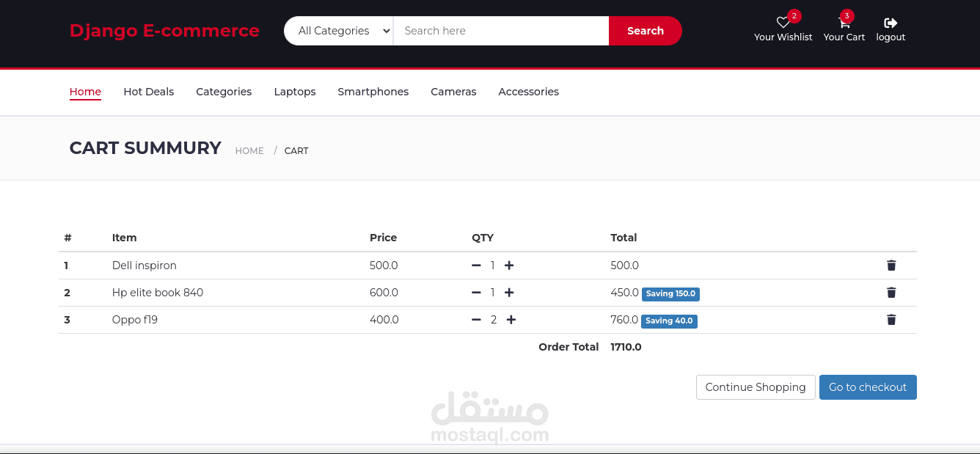Click the 450.0 total for Hp elite book
This screenshot has height=454, width=980.
[624, 293]
